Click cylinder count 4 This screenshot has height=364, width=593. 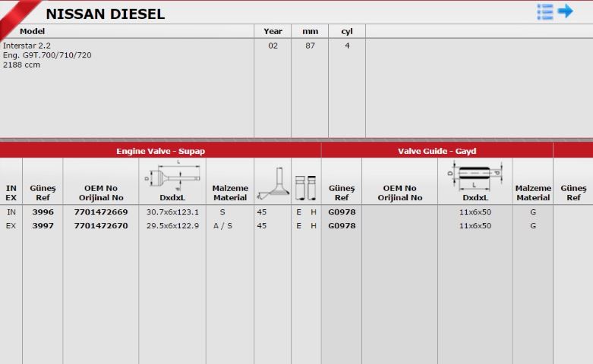347,45
